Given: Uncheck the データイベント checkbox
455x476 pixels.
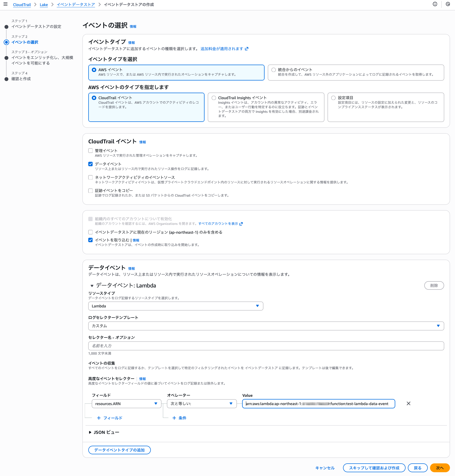Looking at the screenshot, I should point(91,164).
